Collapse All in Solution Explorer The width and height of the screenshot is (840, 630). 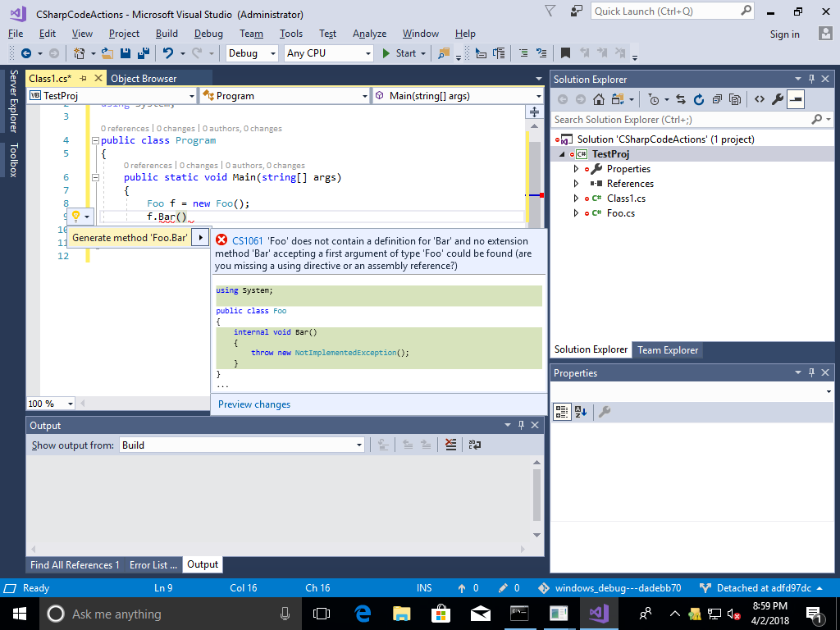(717, 99)
